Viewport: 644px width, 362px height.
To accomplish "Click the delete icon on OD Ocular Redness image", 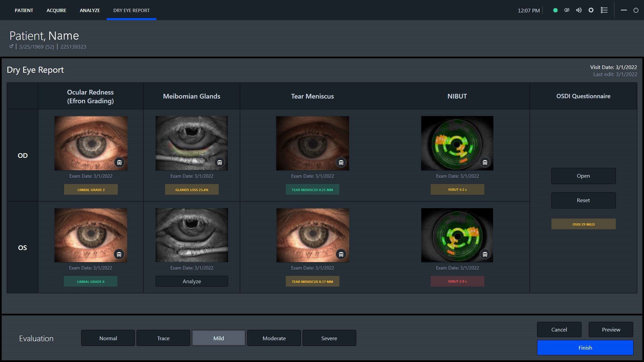I will pos(119,162).
